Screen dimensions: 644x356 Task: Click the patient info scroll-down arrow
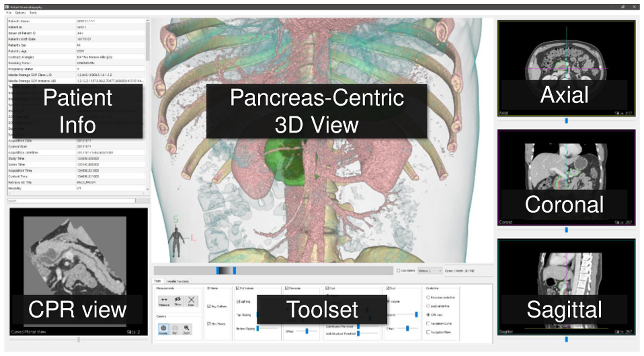point(147,189)
